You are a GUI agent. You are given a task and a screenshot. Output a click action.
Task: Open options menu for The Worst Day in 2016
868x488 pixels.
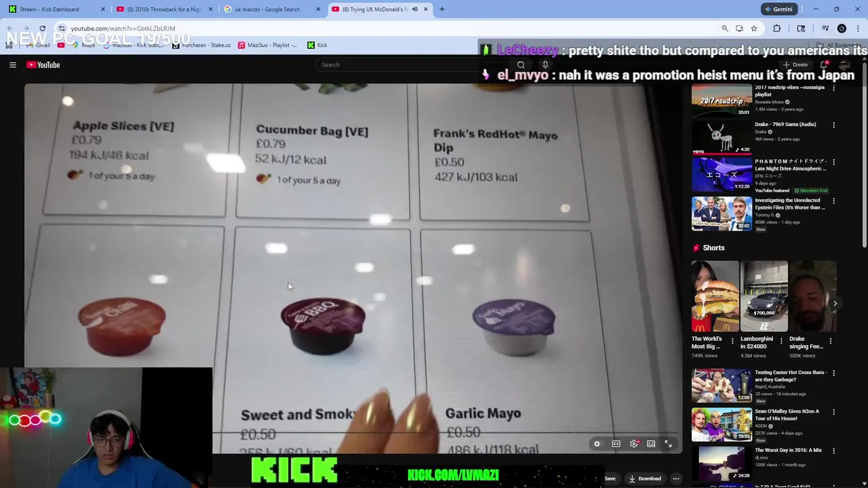[x=833, y=451]
